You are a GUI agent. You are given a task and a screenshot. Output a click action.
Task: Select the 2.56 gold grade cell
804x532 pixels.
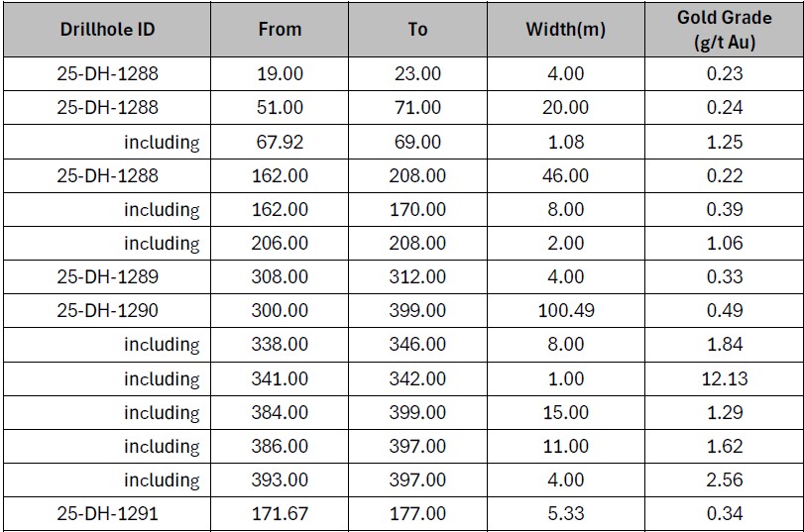click(x=724, y=479)
